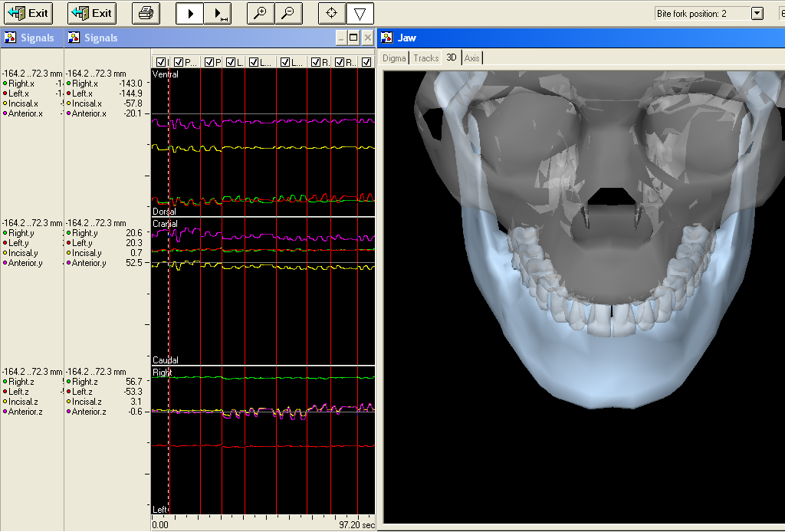785x532 pixels.
Task: Toggle the first 'L.' segment checkbox
Action: 229,62
